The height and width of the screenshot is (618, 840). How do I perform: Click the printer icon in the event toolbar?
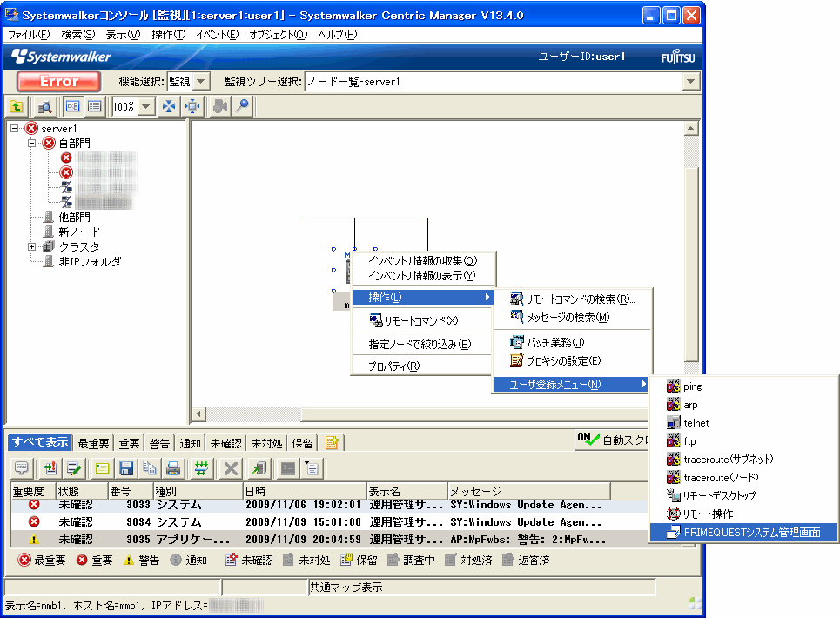pyautogui.click(x=173, y=468)
